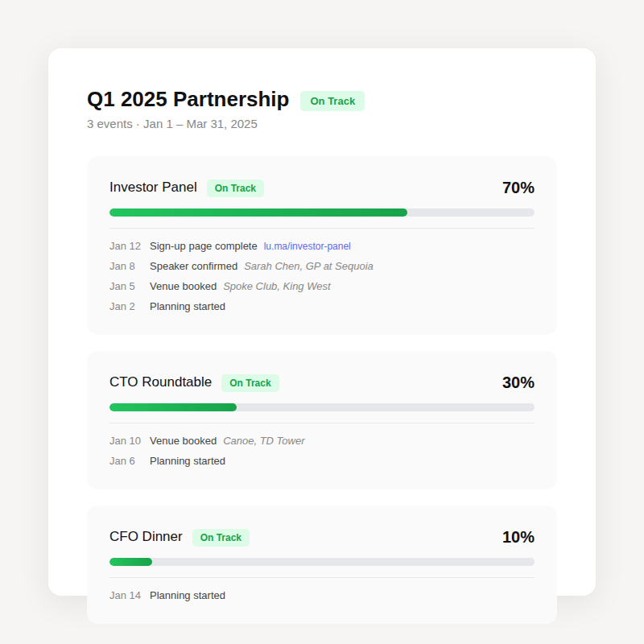Click the Canoe, TD Tower venue note
644x644 pixels.
pyautogui.click(x=263, y=441)
